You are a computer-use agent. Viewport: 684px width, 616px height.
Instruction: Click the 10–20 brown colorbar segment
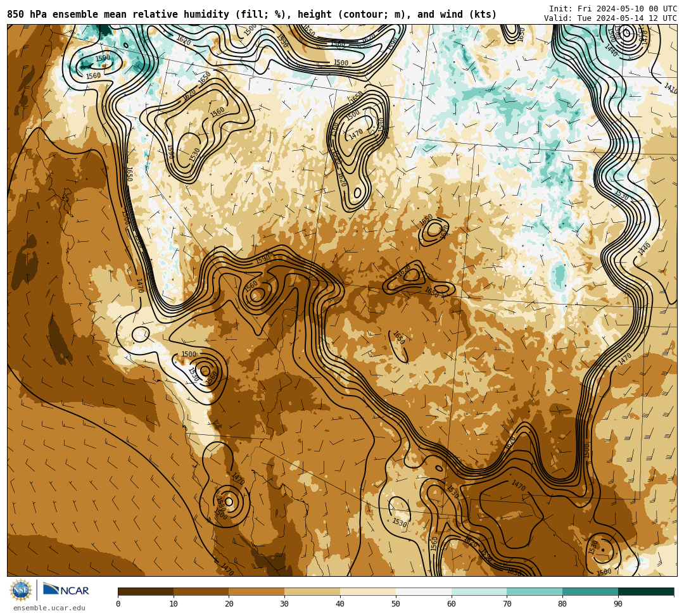pos(201,591)
